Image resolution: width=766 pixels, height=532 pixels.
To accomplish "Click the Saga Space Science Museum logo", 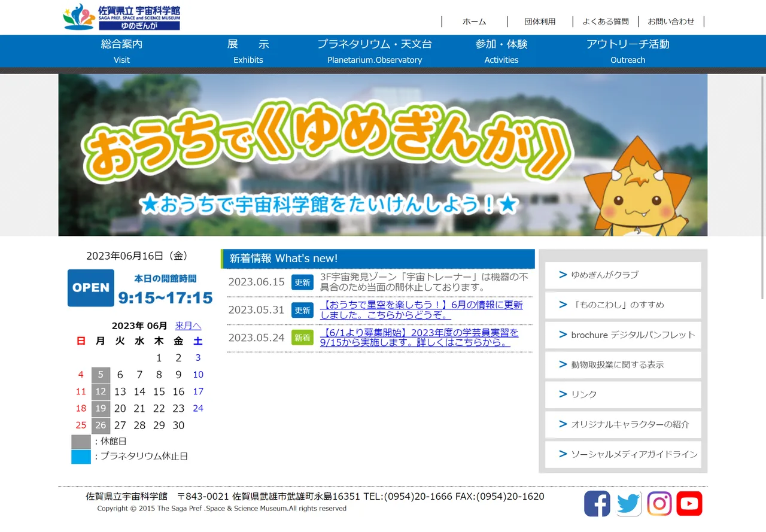I will click(121, 17).
